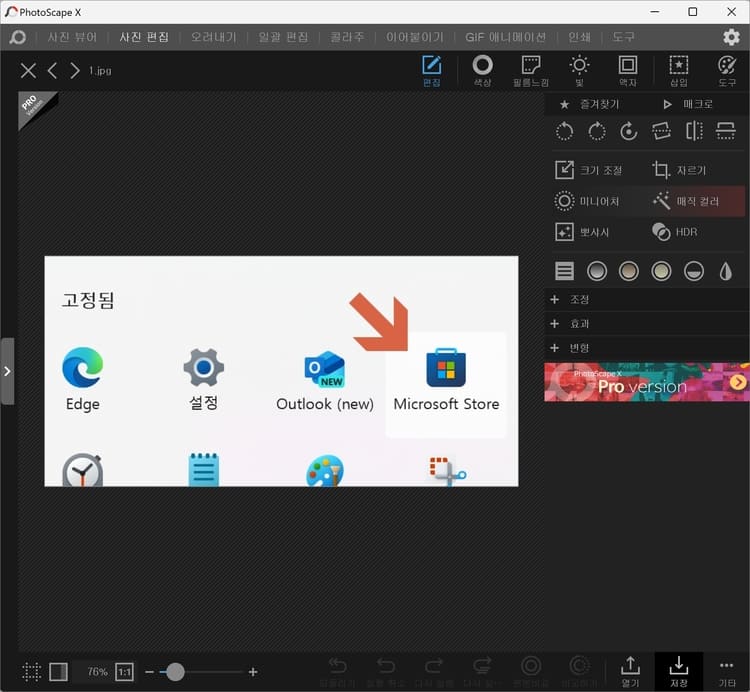Screen dimensions: 750x692
Task: Click the 열기 open button
Action: [x=630, y=672]
